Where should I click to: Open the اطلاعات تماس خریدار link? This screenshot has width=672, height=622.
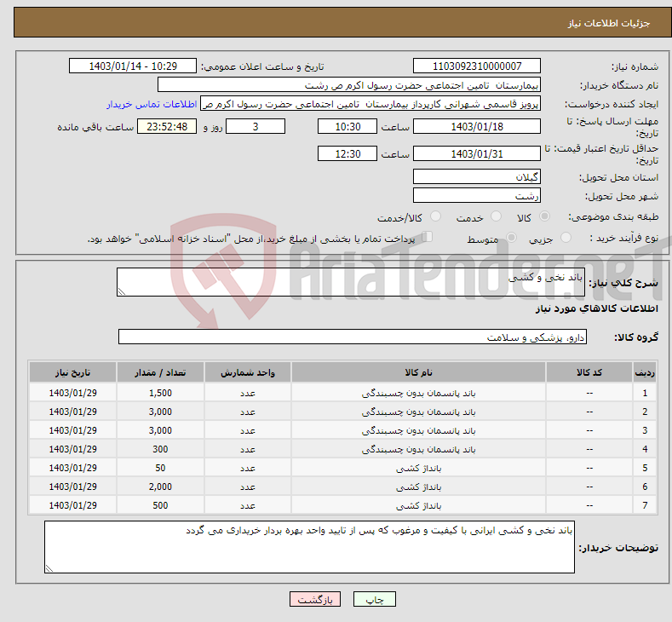tap(152, 104)
